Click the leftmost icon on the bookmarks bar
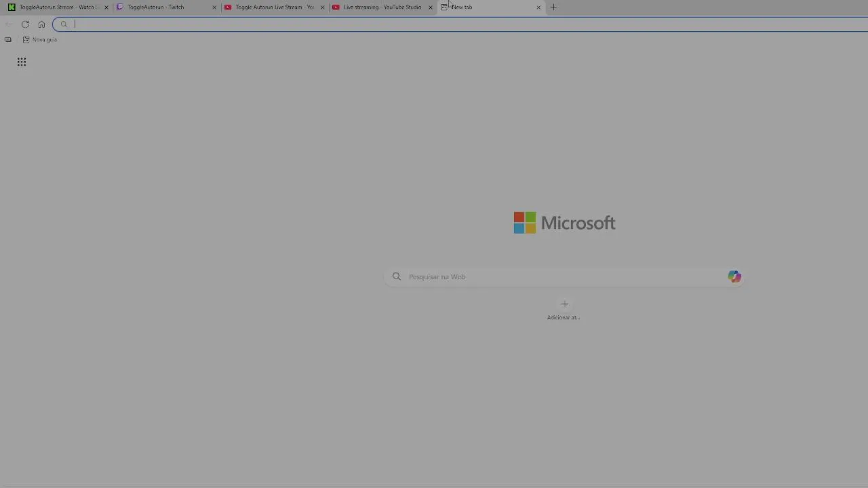 [8, 39]
